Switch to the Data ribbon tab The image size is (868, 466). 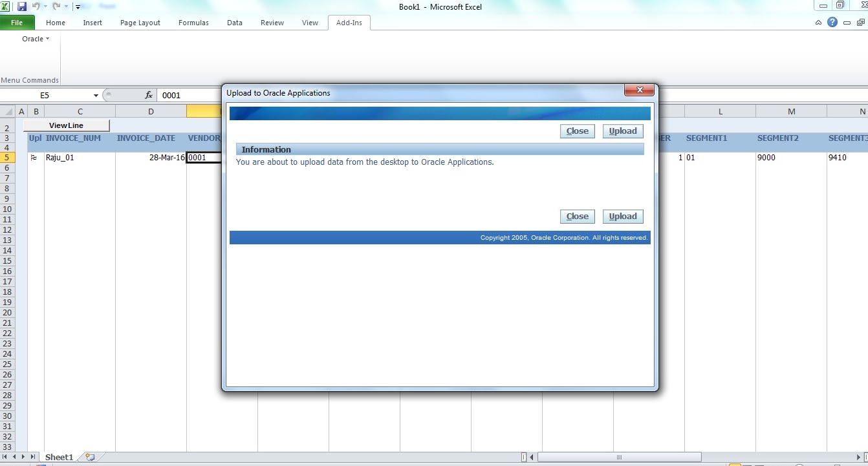(x=235, y=23)
